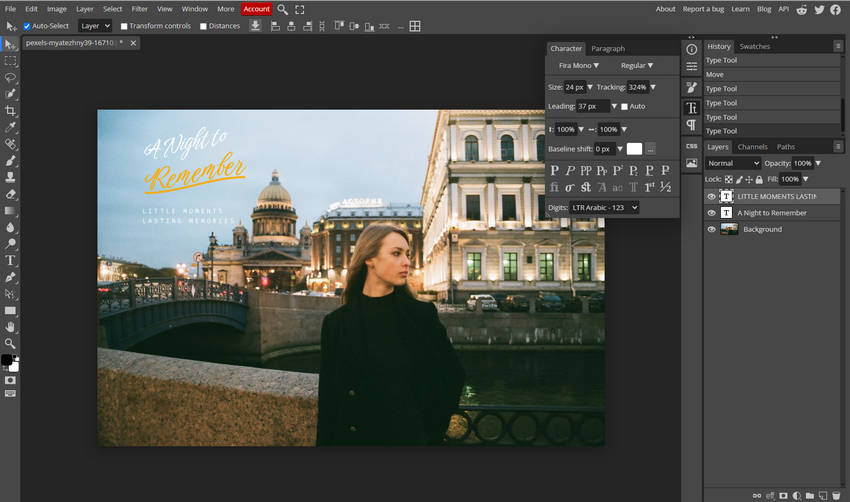Switch to the Swatches tab
Image resolution: width=850 pixels, height=502 pixels.
(x=755, y=47)
